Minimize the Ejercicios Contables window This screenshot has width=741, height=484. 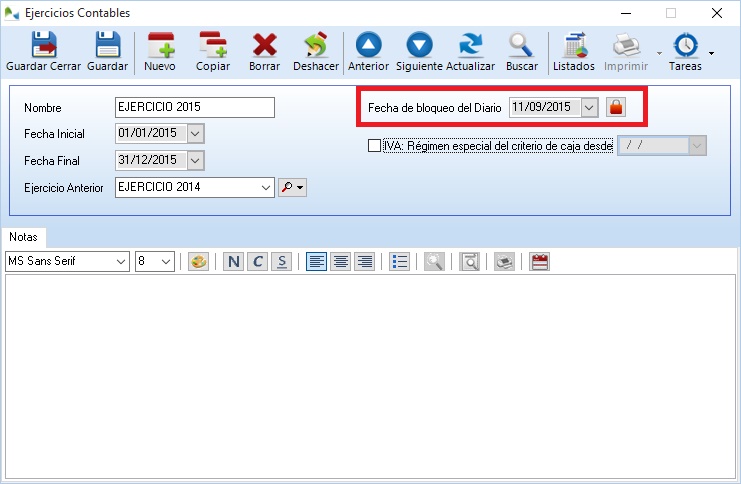coord(626,13)
